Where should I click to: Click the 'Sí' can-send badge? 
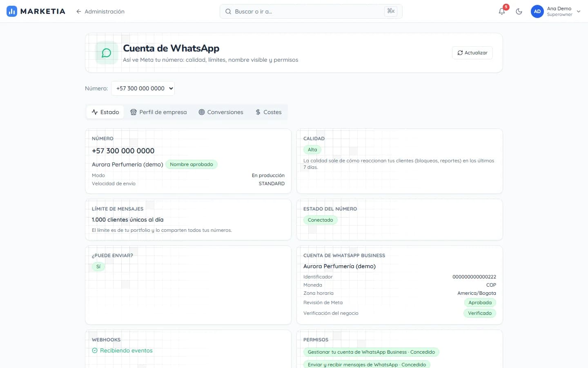click(98, 267)
